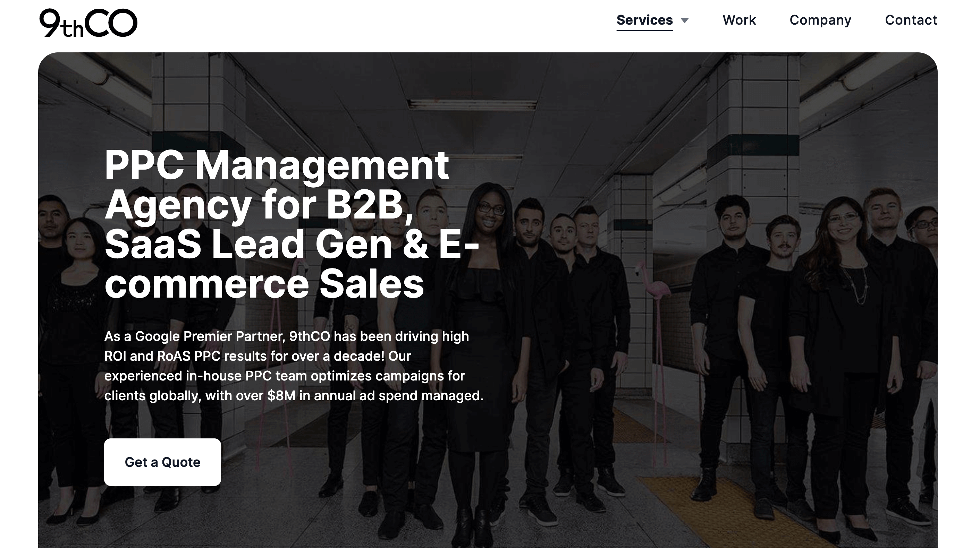Select the 'PPC Management' heading line
Image resolution: width=980 pixels, height=548 pixels.
click(277, 165)
